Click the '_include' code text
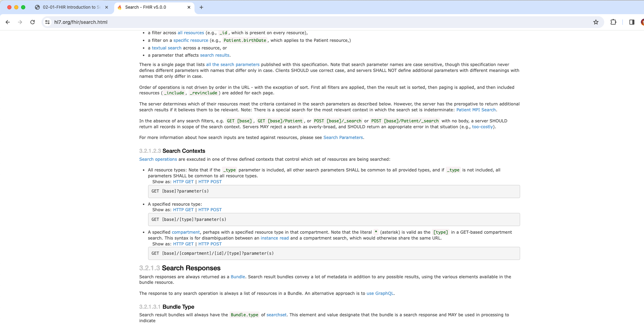Screen dimensions: 644x327 pyautogui.click(x=174, y=93)
